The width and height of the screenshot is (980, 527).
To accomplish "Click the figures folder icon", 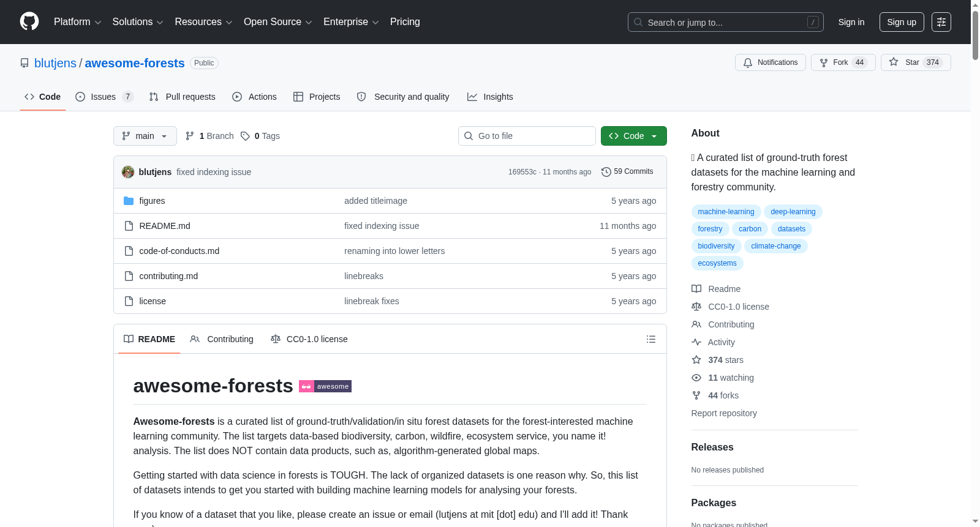I will pyautogui.click(x=129, y=201).
